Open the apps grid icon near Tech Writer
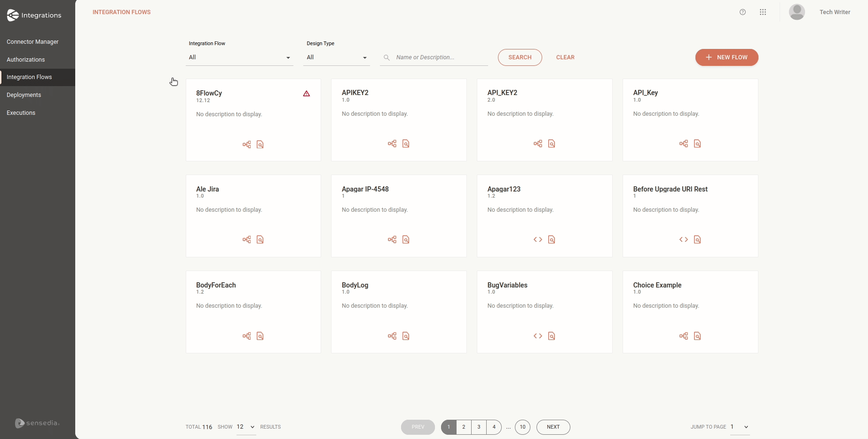Screen dimensions: 868x439 point(763,12)
